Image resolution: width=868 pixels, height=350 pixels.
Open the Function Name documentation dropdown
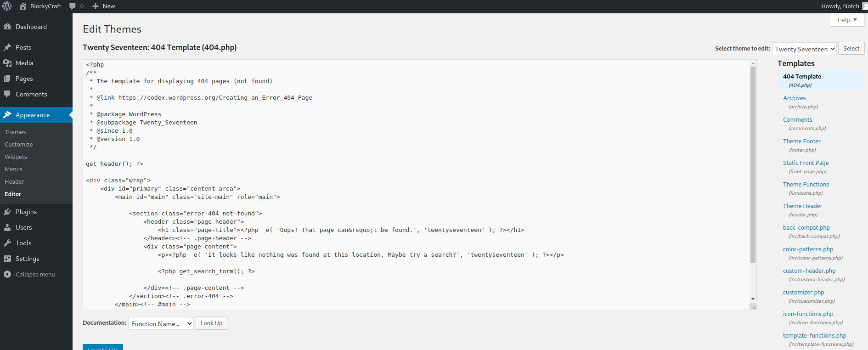pyautogui.click(x=161, y=324)
